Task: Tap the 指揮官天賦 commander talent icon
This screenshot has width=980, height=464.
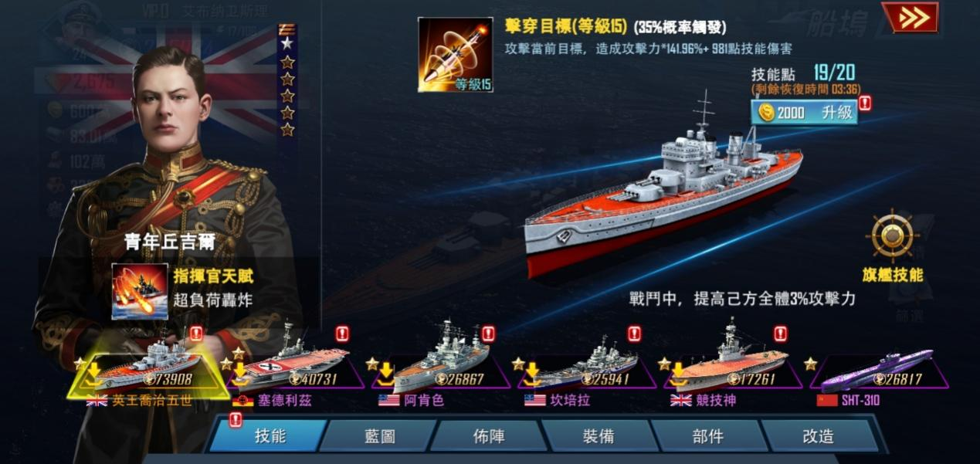Action: (x=140, y=291)
